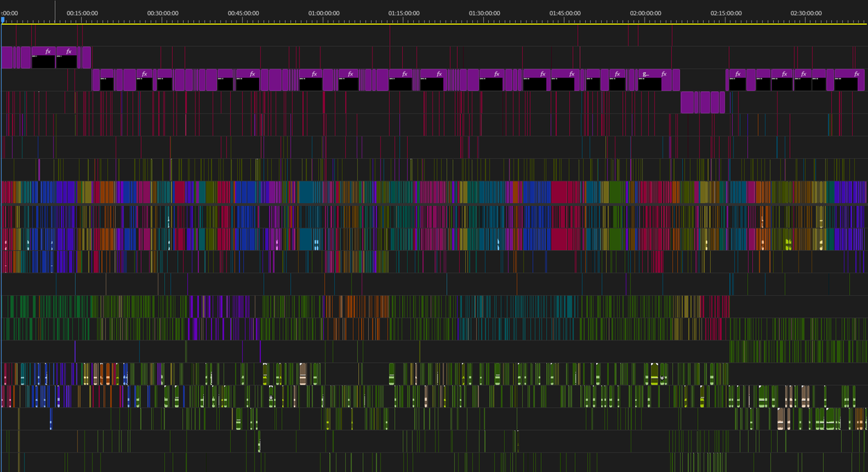This screenshot has height=472, width=868.
Task: Select the second fx clip on the upper purple track
Action: point(67,58)
